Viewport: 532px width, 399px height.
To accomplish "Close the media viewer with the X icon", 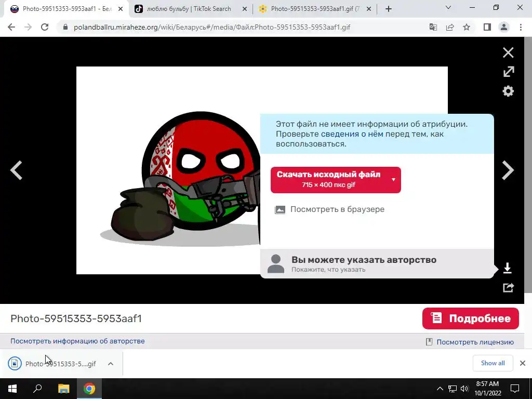I will coord(508,52).
